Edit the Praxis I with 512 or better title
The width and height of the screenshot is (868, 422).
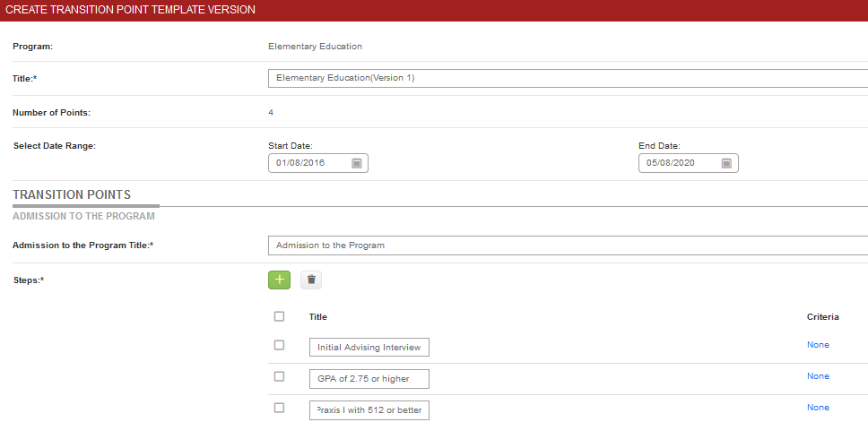click(369, 410)
